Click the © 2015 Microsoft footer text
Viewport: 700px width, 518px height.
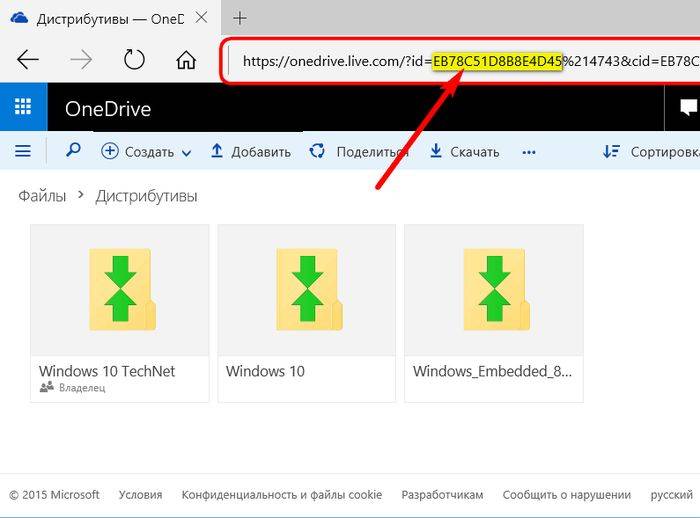click(54, 495)
